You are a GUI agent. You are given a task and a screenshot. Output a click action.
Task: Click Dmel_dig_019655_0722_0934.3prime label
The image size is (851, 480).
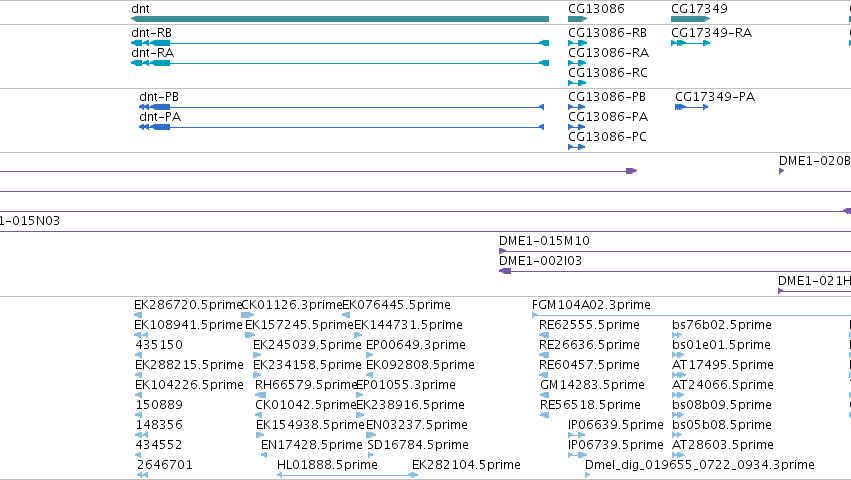point(700,465)
